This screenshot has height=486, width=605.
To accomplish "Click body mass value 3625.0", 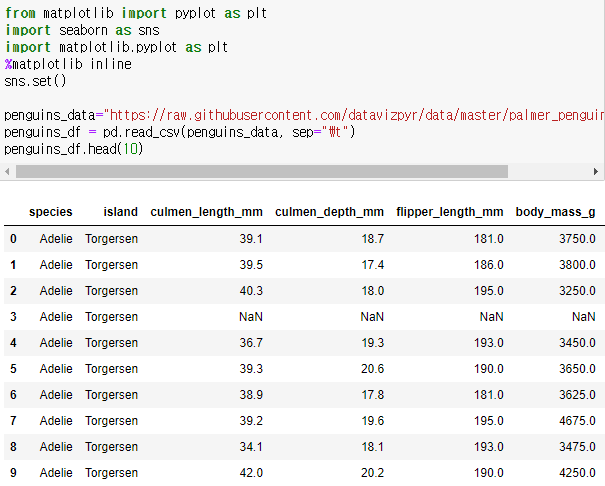I will (x=577, y=395).
